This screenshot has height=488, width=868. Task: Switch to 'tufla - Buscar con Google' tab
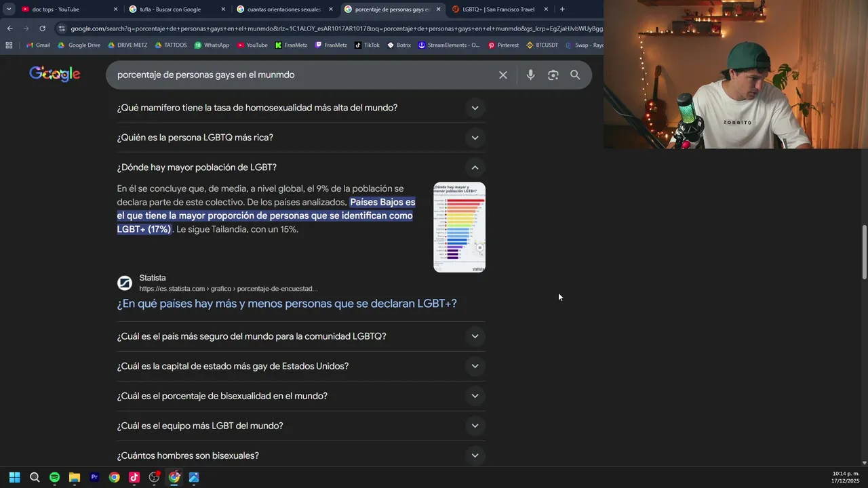point(178,9)
